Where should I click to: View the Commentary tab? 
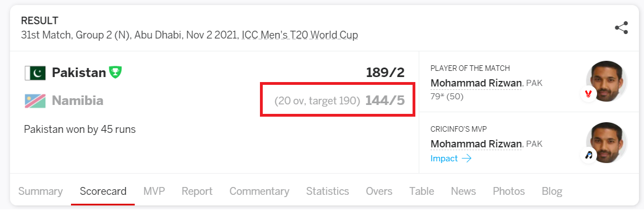pos(259,191)
